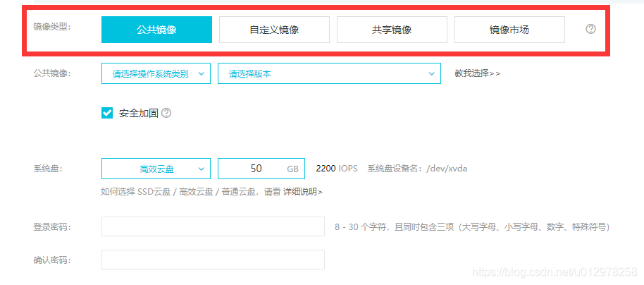Open the 请选择操作系统类别 dropdown
The height and width of the screenshot is (285, 644).
[156, 73]
